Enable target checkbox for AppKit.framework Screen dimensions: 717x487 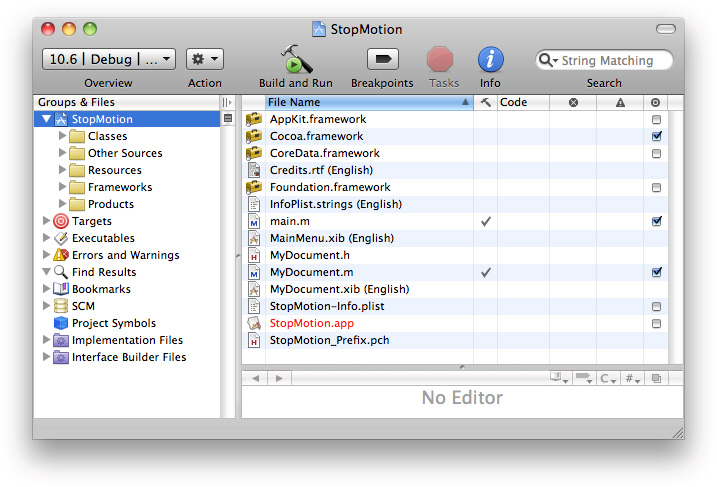656,119
